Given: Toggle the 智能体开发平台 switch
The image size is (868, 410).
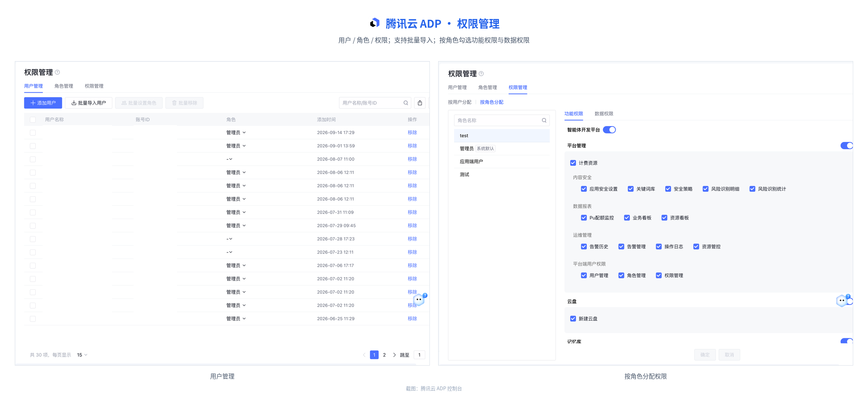Looking at the screenshot, I should tap(609, 130).
